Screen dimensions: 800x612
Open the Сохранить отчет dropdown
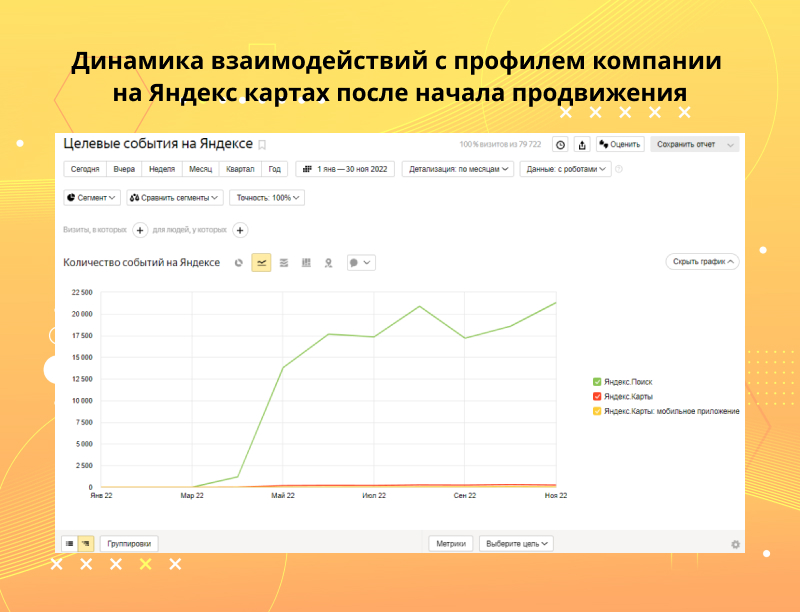click(x=694, y=144)
